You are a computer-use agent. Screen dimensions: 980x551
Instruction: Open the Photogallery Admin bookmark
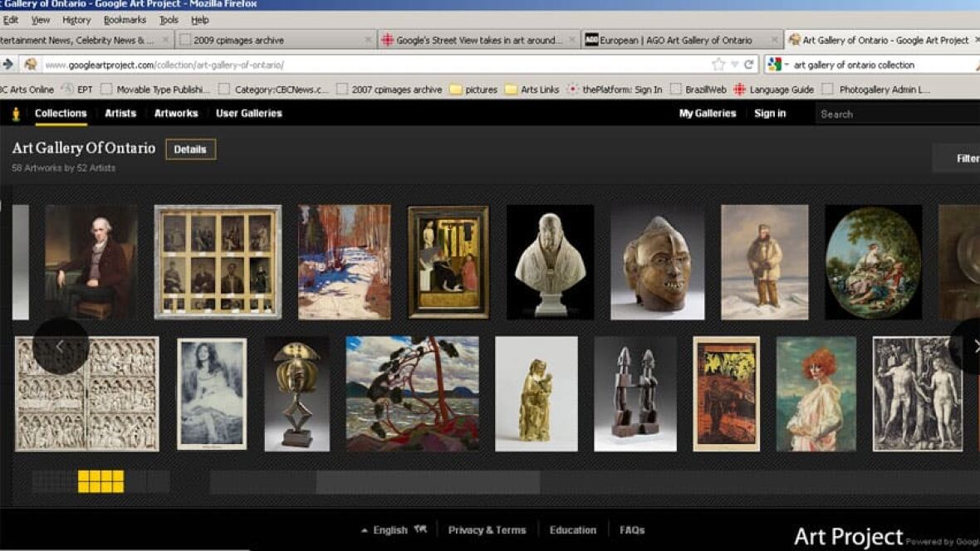[x=876, y=90]
